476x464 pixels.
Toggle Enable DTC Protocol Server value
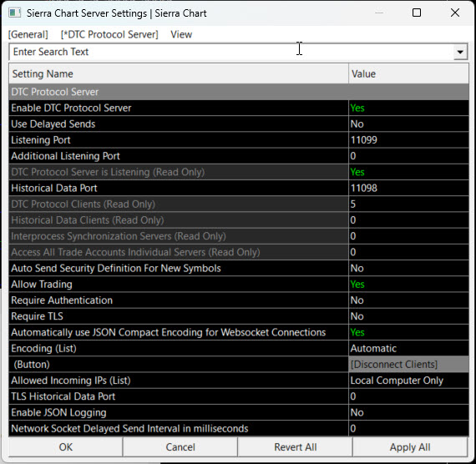408,108
